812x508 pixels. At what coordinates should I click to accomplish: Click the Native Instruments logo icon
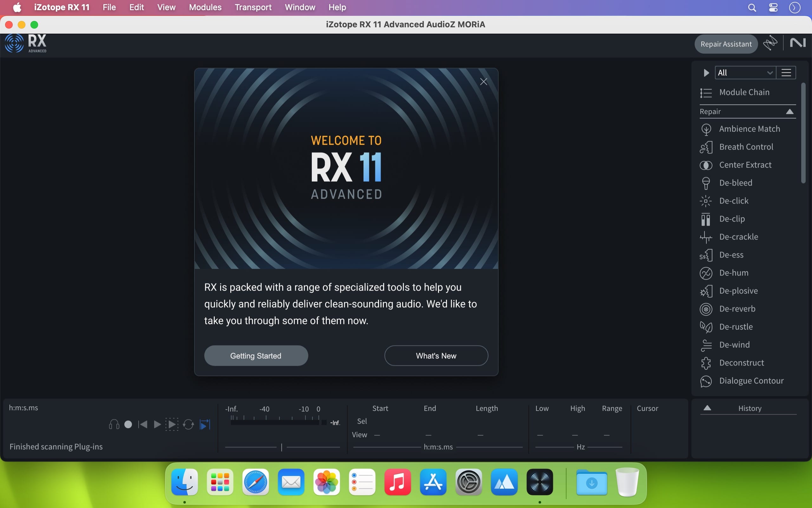coord(798,43)
